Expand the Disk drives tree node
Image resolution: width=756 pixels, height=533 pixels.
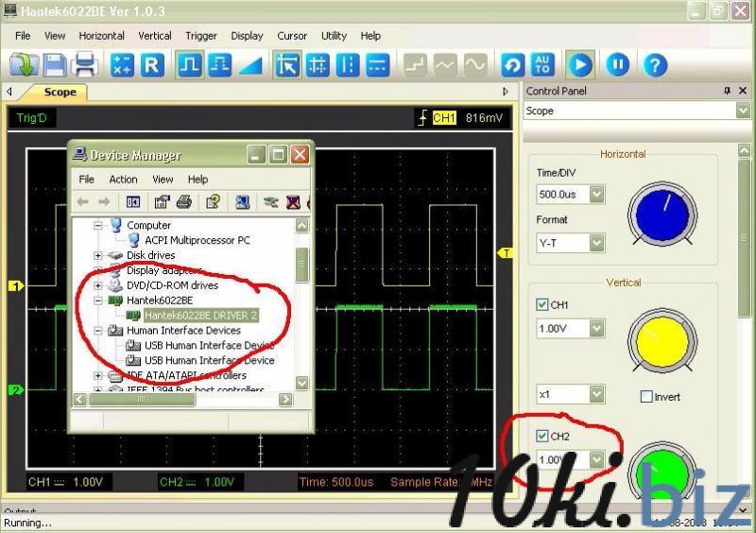point(98,255)
